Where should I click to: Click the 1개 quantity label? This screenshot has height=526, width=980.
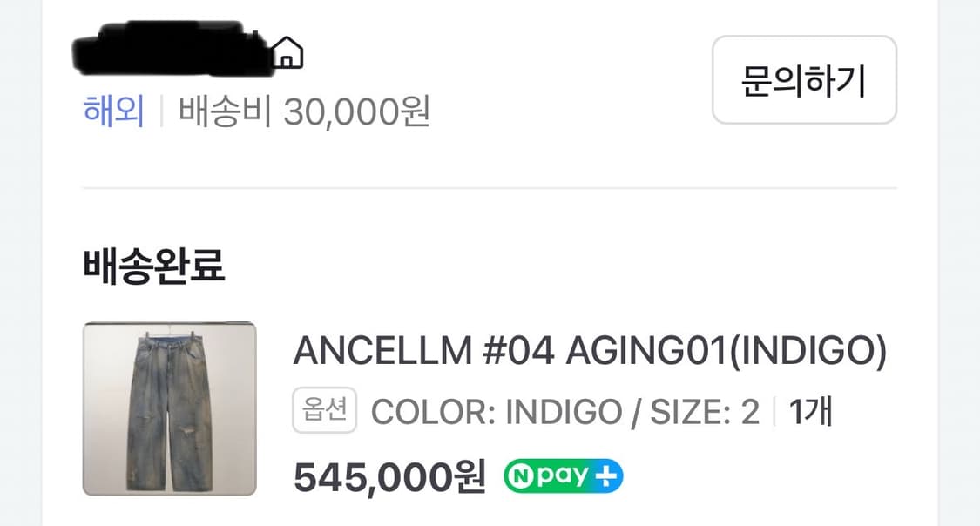(x=811, y=412)
